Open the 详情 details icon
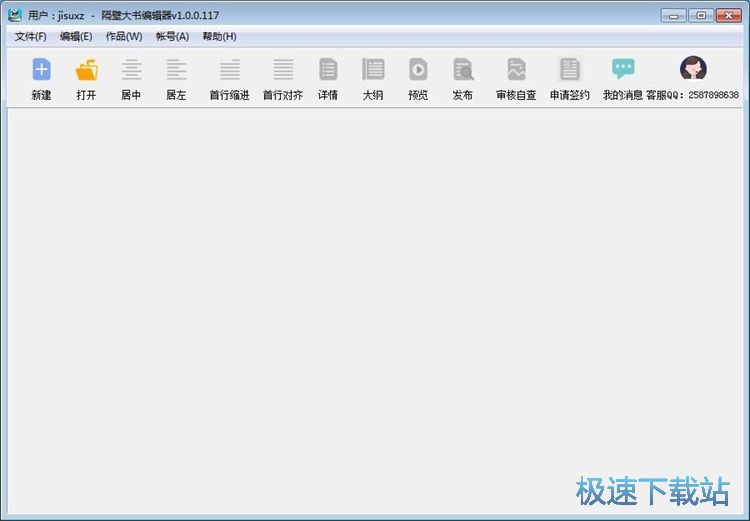The height and width of the screenshot is (521, 750). (328, 69)
